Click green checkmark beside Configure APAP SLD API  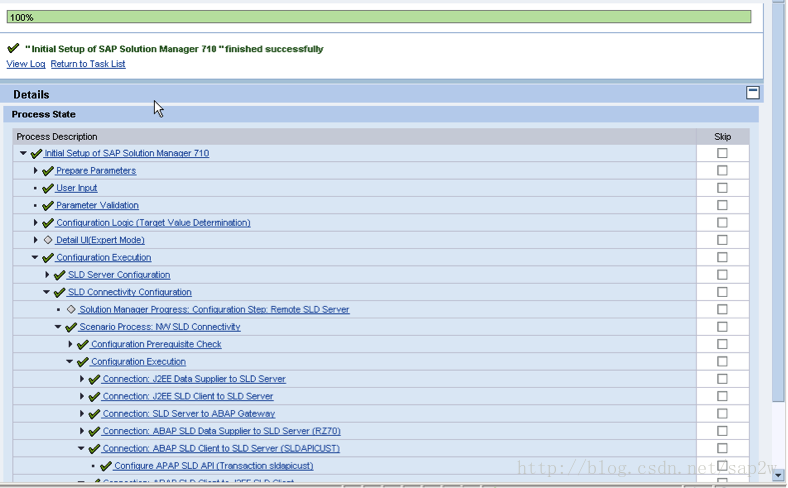point(106,466)
